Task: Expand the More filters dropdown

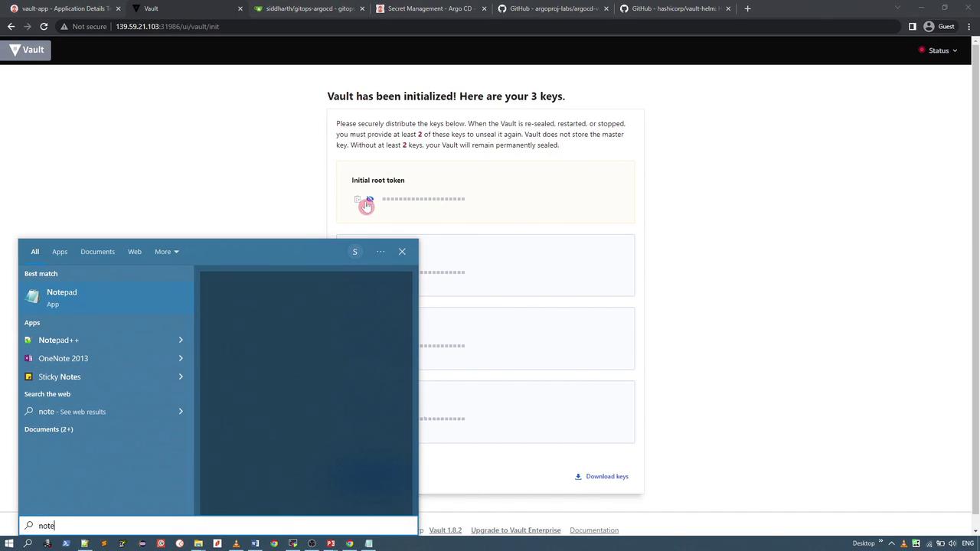Action: pos(166,252)
